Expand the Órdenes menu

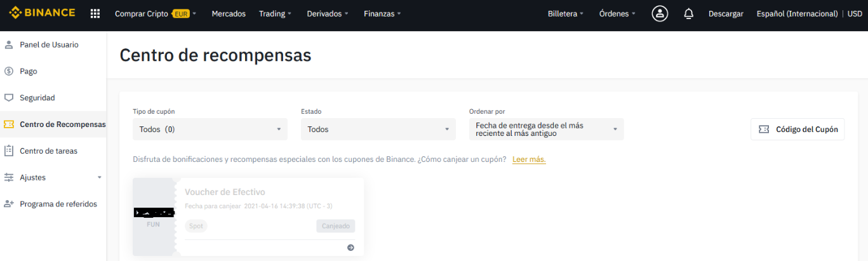pos(617,13)
